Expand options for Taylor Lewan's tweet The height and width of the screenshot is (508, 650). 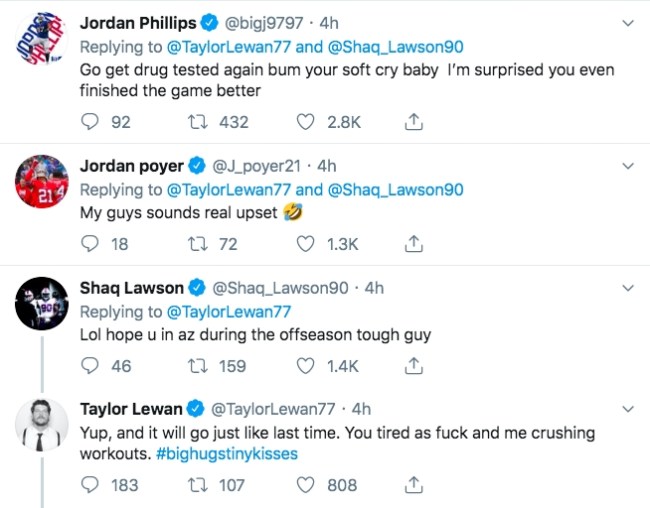(627, 409)
